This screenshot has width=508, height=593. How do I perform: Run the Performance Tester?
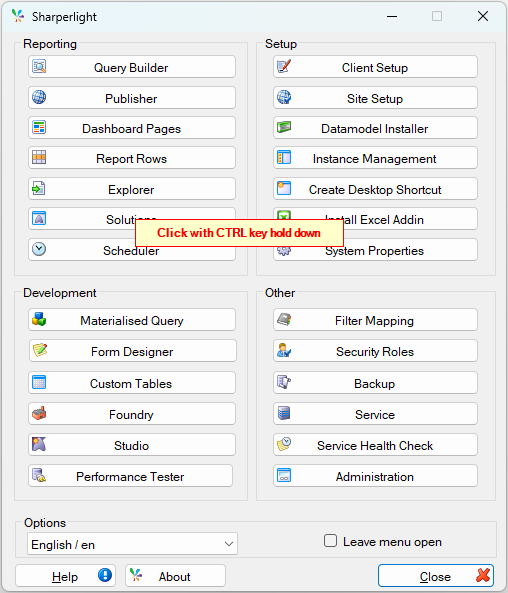click(130, 476)
